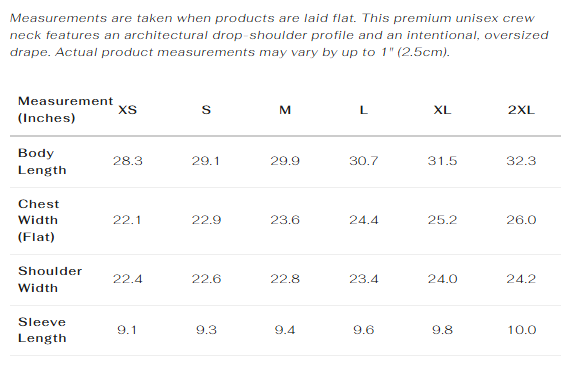This screenshot has width=566, height=377.
Task: Click the Shoulder Width row label
Action: [50, 280]
